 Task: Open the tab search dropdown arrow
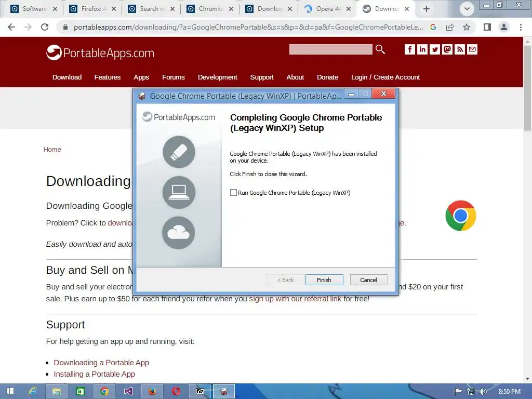(x=467, y=9)
